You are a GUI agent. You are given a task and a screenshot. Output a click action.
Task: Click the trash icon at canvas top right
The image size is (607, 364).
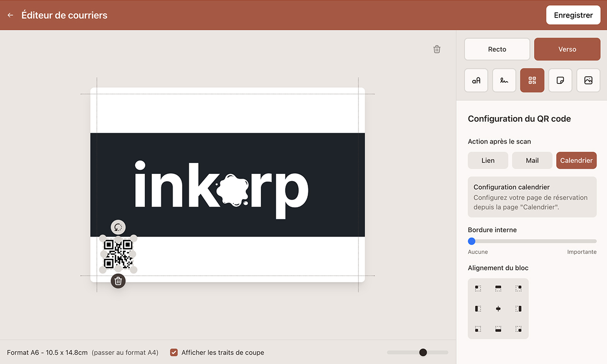pos(437,49)
